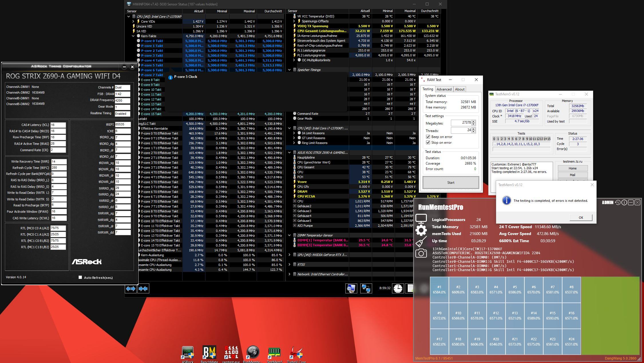Click Refresh Cycle Time (tRFC) field

[59, 168]
